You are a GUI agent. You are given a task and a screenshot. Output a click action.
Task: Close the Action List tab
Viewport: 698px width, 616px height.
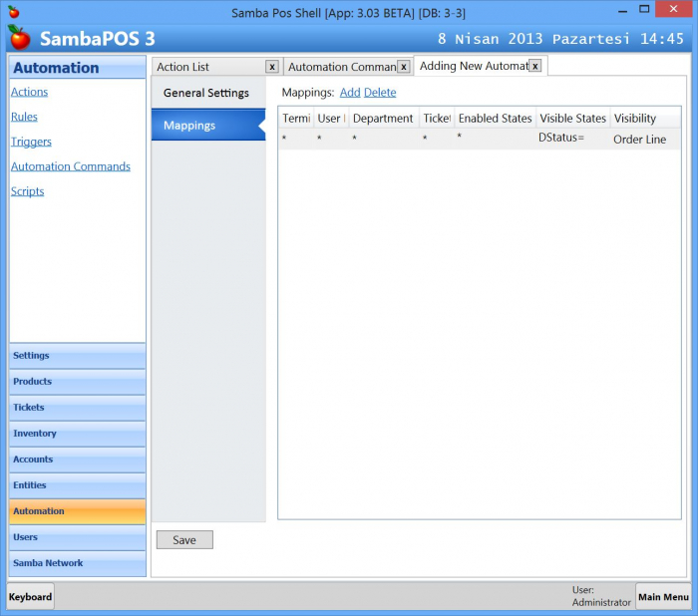pos(272,67)
